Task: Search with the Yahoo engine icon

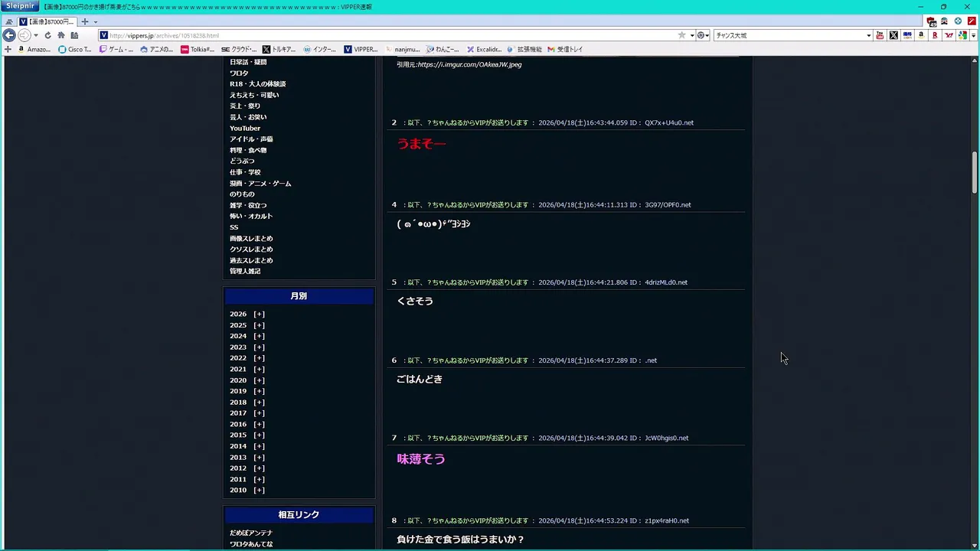Action: 949,35
